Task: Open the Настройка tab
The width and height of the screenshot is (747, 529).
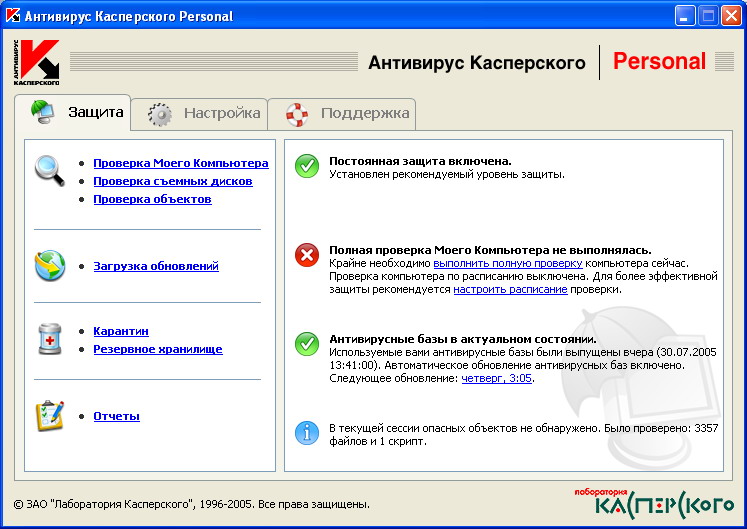Action: 205,113
